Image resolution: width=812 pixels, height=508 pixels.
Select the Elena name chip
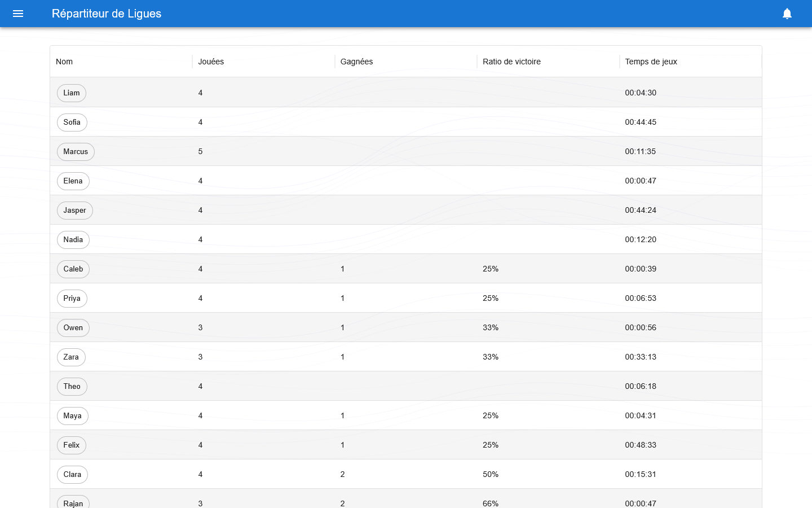(73, 181)
